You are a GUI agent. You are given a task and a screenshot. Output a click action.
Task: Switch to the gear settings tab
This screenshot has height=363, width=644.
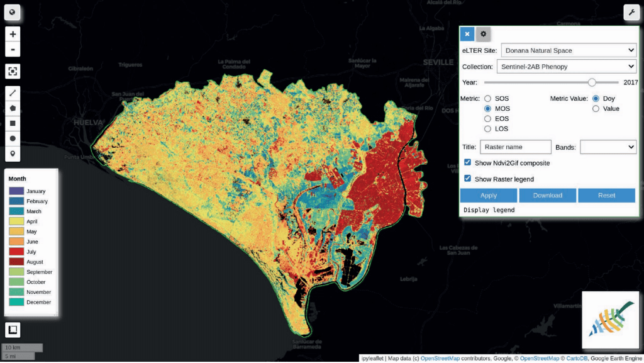[x=483, y=34]
